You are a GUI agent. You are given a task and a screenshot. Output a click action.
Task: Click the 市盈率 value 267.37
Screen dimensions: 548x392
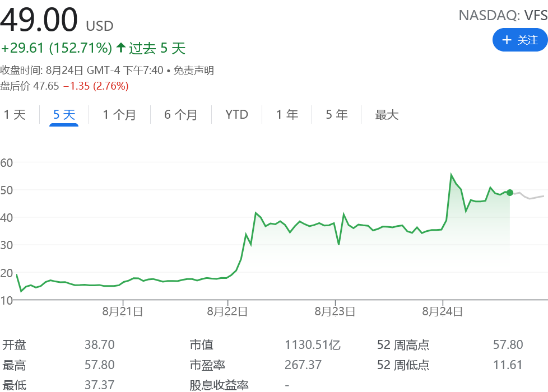[x=303, y=365]
